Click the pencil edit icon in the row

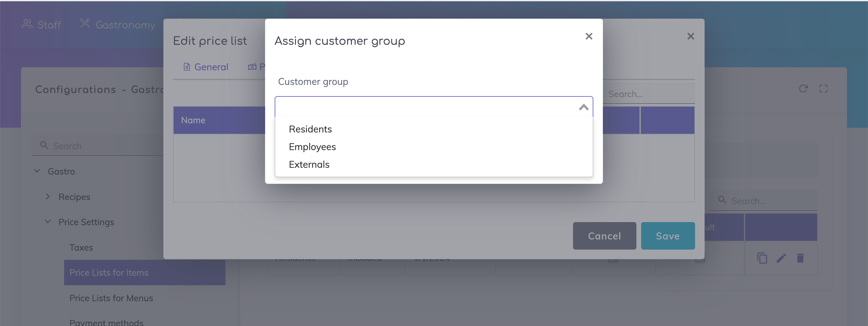(x=781, y=258)
